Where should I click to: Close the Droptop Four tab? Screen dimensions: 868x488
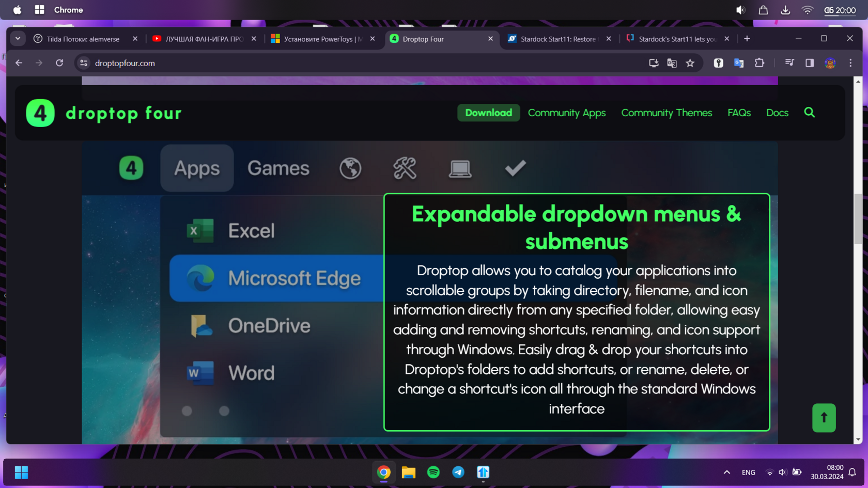(490, 39)
